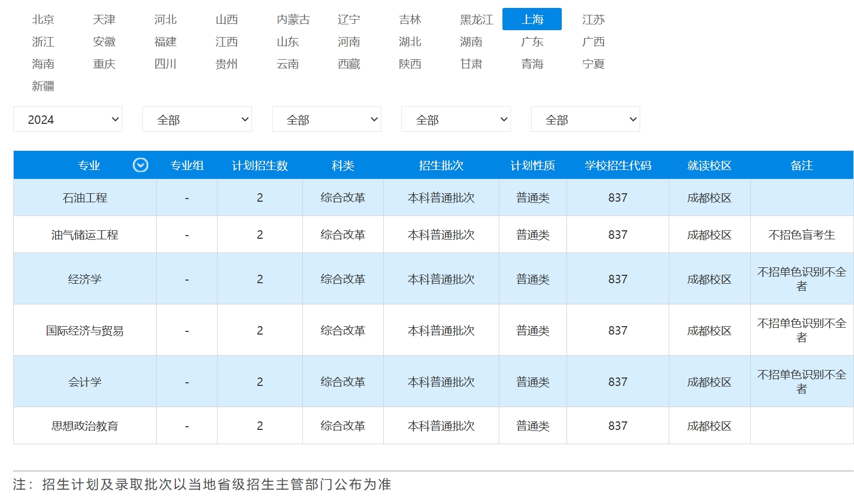Click the 计划性质 column header
854x504 pixels.
533,166
